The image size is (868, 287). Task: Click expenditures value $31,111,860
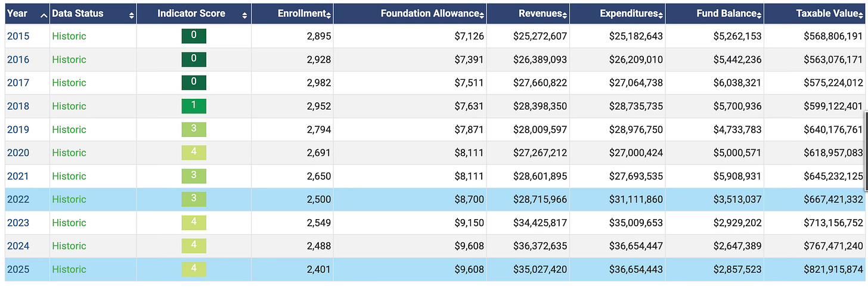click(636, 199)
